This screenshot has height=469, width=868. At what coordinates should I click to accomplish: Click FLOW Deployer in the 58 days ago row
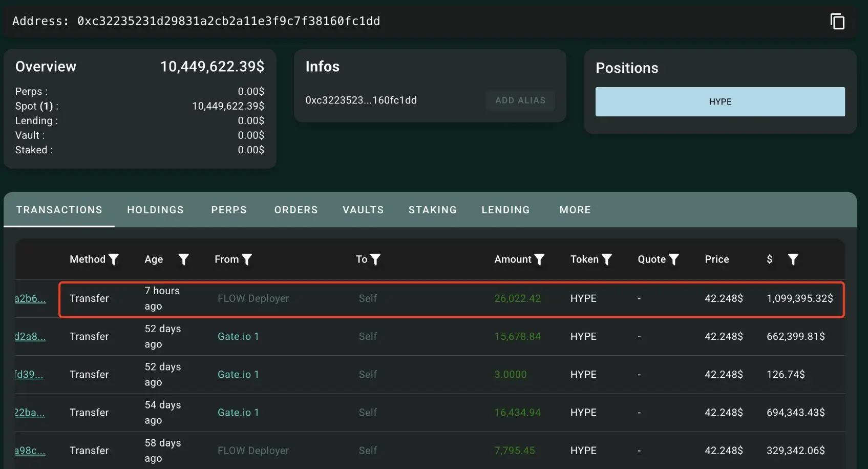point(253,451)
